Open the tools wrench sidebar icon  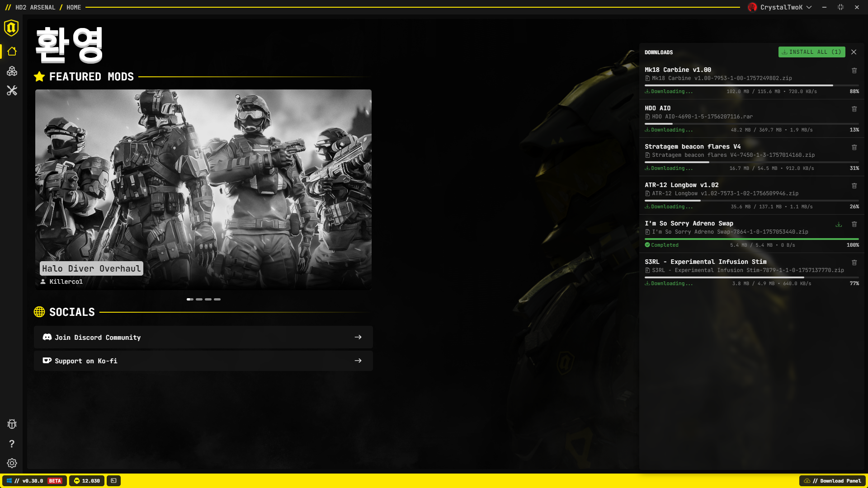pyautogui.click(x=12, y=91)
